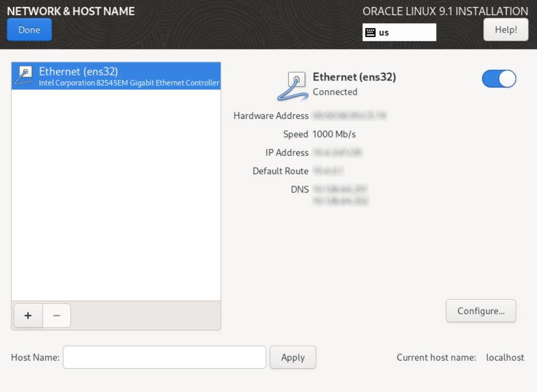Select Ethernet (ens32) in the device list
The height and width of the screenshot is (392, 537).
(116, 76)
